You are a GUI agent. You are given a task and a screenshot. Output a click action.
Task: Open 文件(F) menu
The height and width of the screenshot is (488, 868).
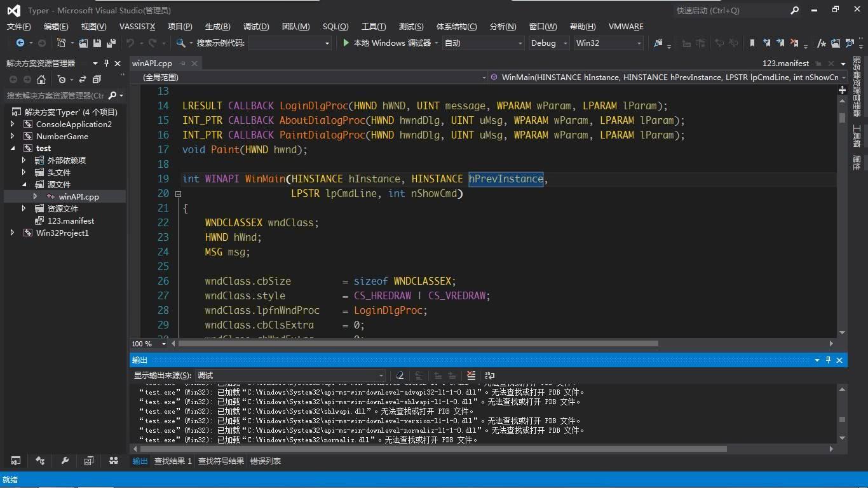18,26
